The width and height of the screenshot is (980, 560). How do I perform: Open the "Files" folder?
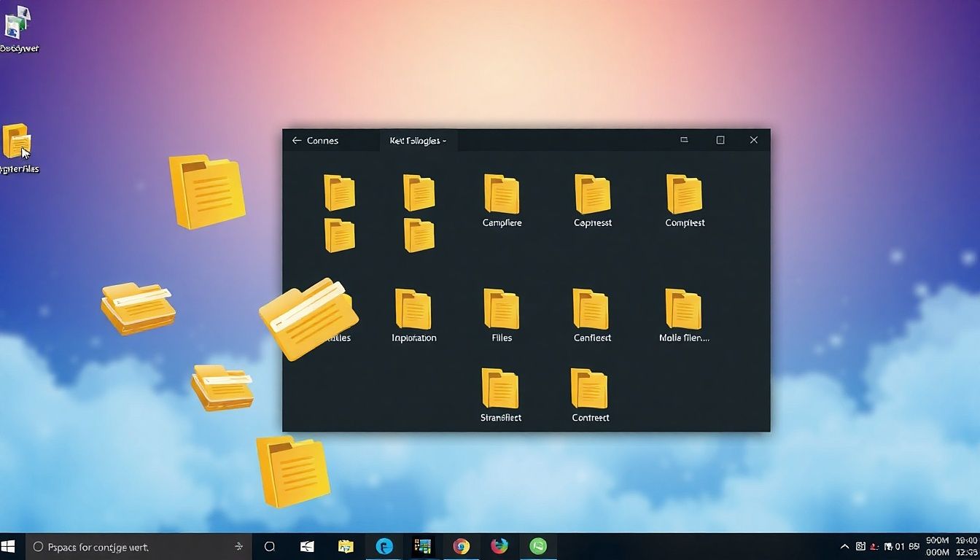point(501,309)
